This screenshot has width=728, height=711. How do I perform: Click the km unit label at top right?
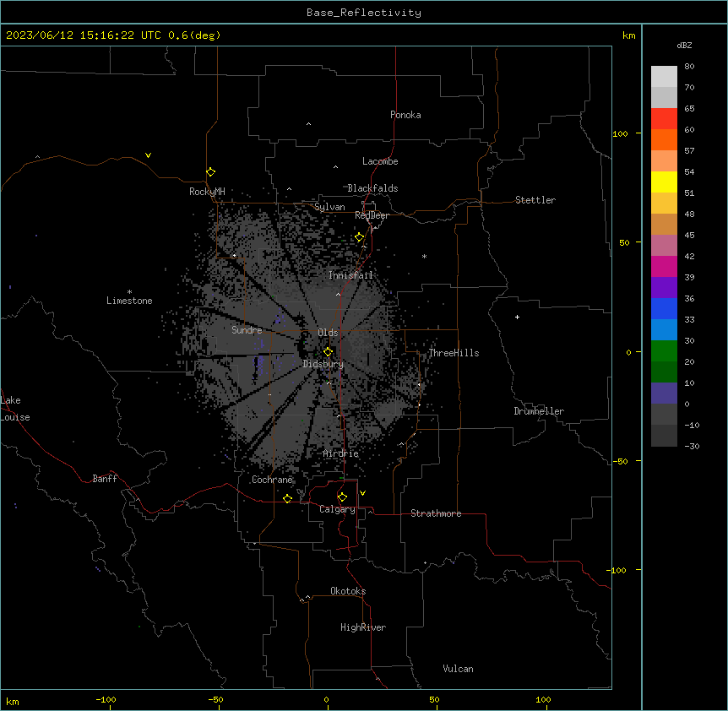pos(629,35)
